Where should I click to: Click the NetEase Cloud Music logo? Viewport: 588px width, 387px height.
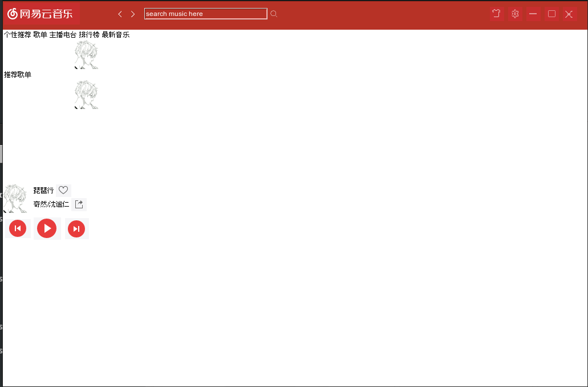[40, 13]
